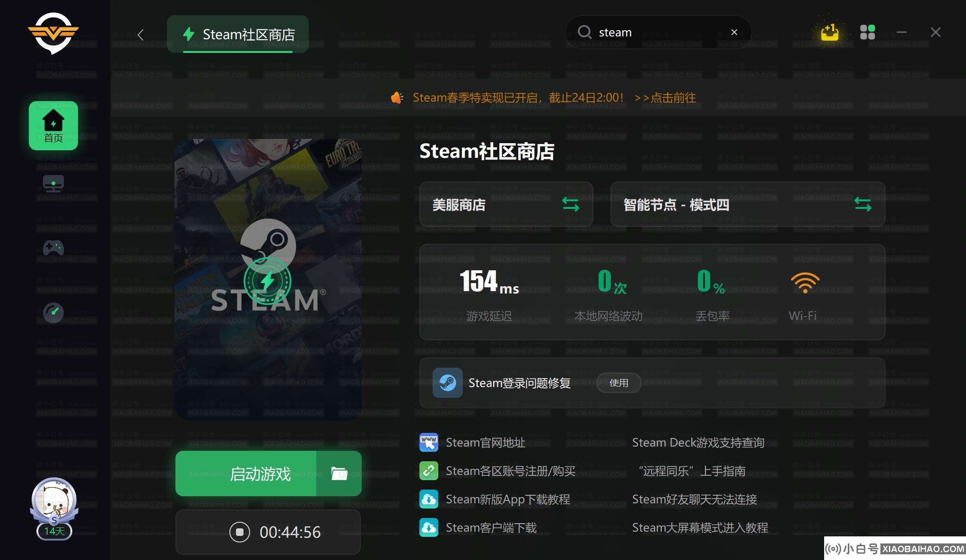Click the 本地网络波动 statistic

(609, 295)
